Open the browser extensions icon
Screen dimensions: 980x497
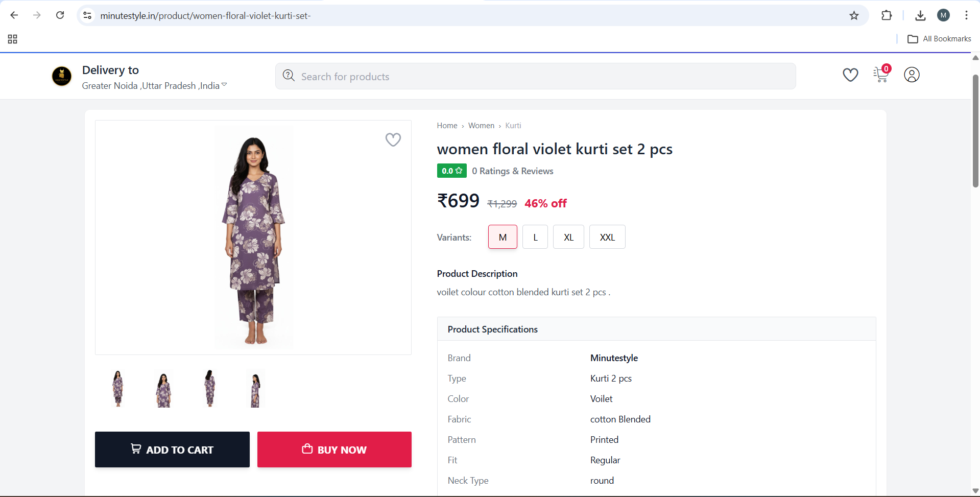(x=887, y=16)
